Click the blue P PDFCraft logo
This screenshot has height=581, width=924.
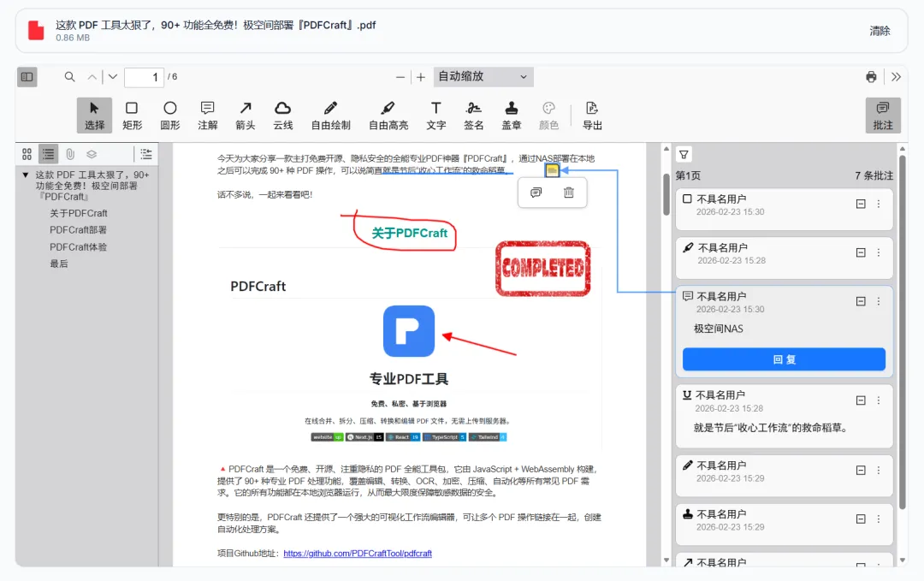[409, 331]
